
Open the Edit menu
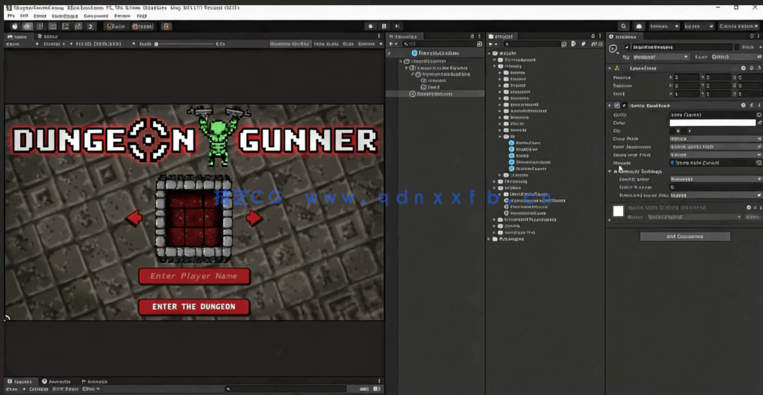24,16
